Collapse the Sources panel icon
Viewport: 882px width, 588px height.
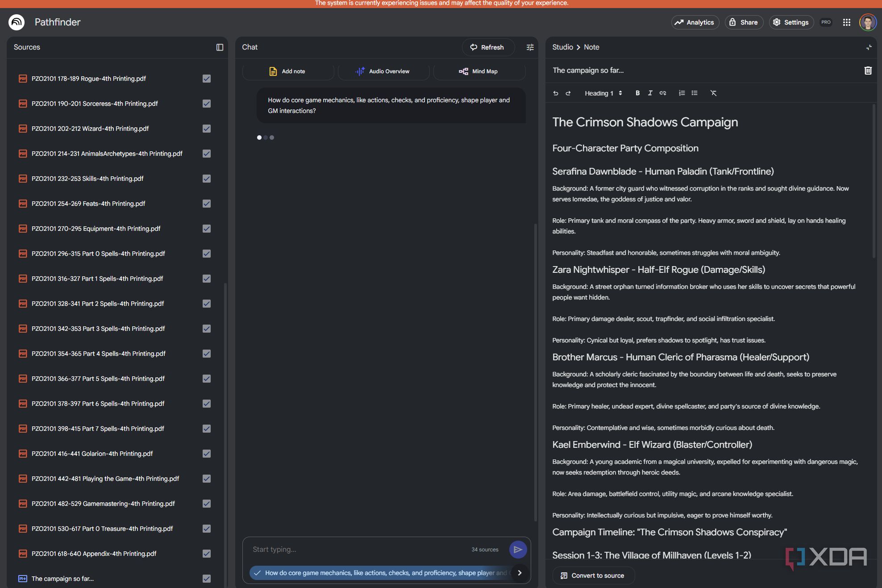pyautogui.click(x=220, y=47)
